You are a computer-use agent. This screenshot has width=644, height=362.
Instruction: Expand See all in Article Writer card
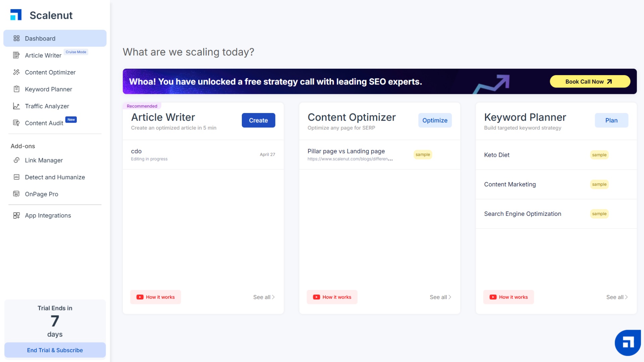click(x=264, y=297)
